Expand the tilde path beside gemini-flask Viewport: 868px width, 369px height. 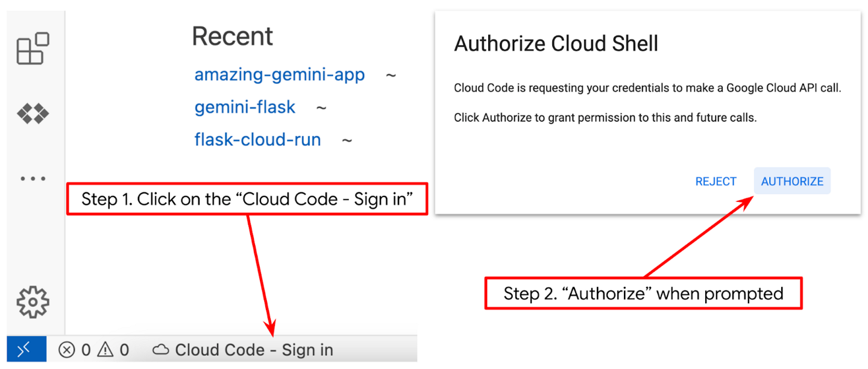click(321, 107)
